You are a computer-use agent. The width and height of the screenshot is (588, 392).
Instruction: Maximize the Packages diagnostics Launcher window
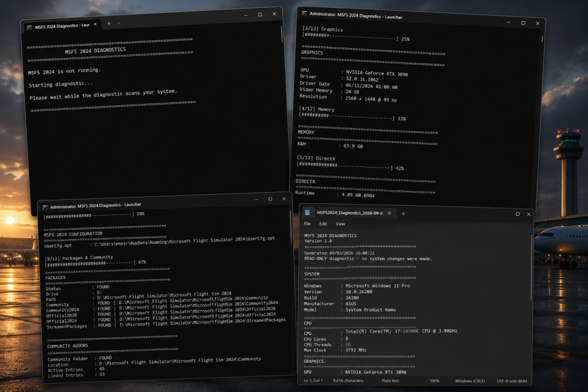tap(270, 199)
